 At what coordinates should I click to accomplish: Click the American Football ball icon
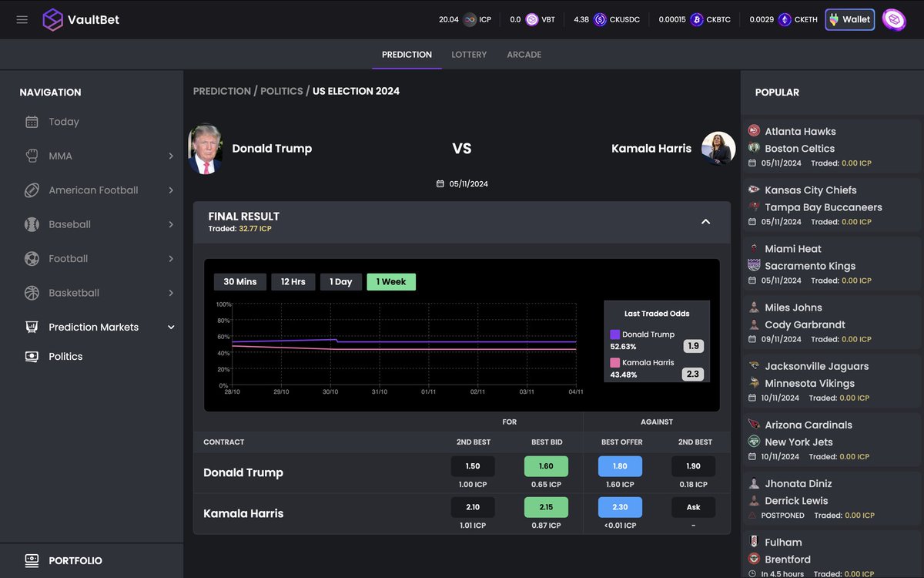coord(32,190)
